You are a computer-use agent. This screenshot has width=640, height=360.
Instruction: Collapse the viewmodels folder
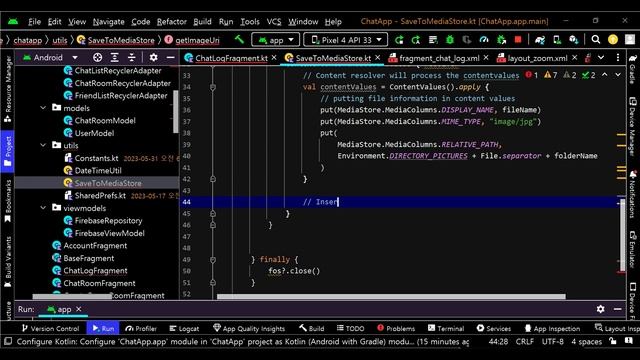pyautogui.click(x=43, y=208)
